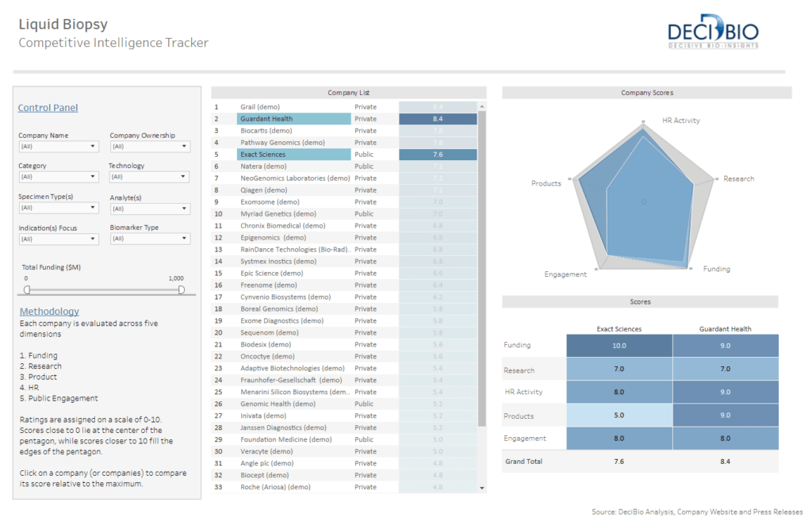Click the HR Activity radar axis label
The width and height of the screenshot is (812, 525).
click(x=681, y=121)
